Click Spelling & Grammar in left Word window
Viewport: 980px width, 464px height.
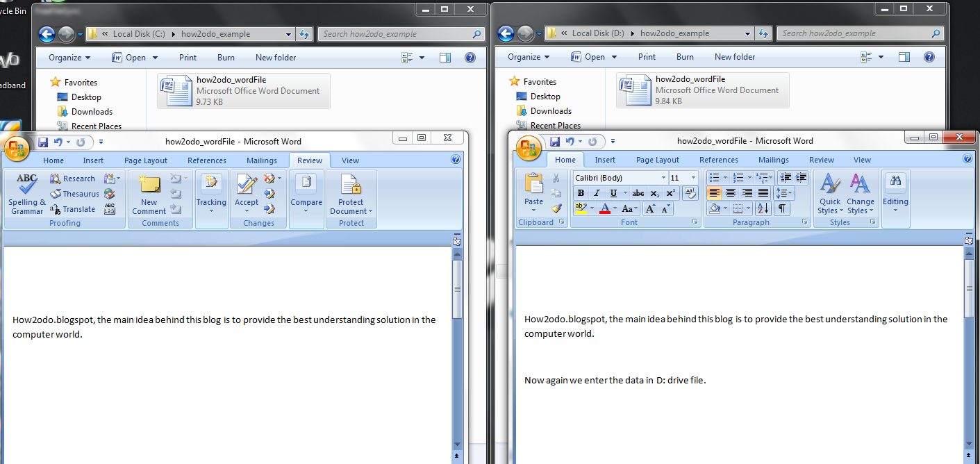(27, 194)
